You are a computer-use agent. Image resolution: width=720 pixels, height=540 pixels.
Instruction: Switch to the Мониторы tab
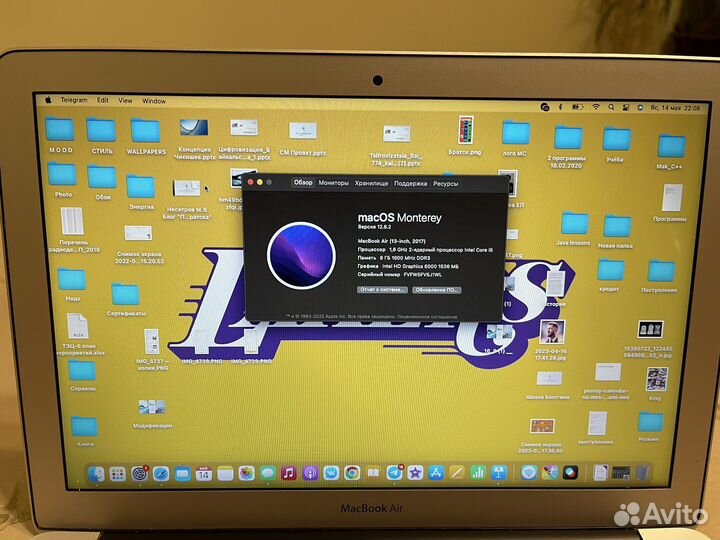pos(333,183)
